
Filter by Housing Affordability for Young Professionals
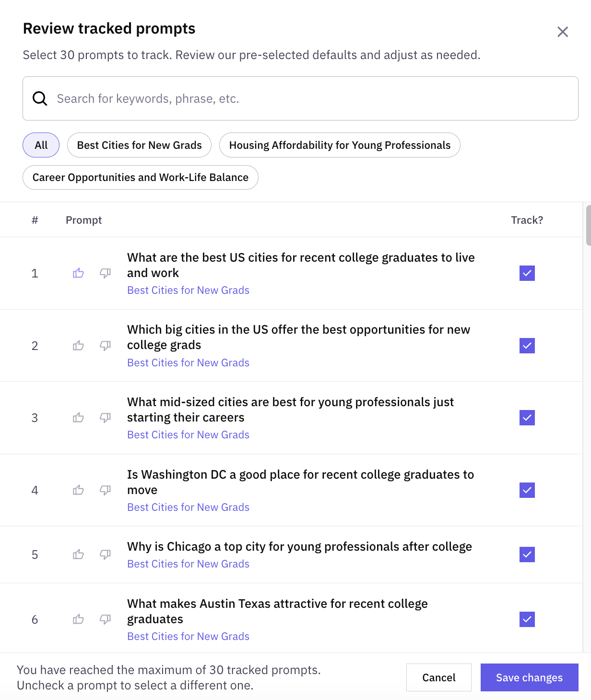(x=340, y=145)
